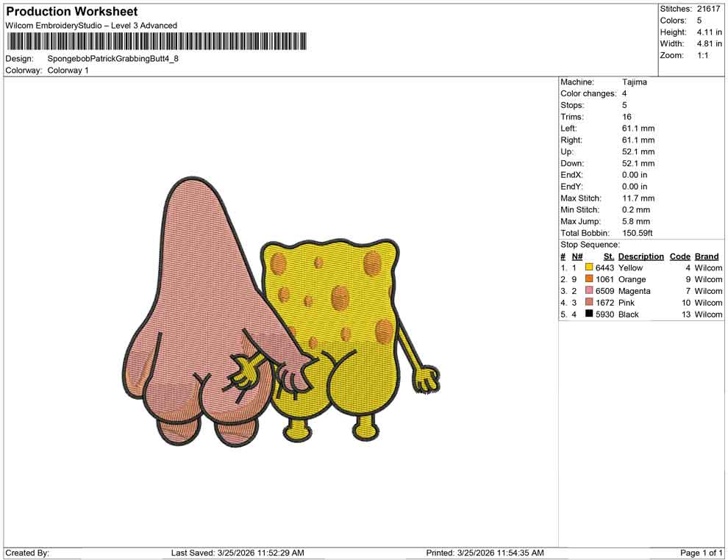Click the 'Production Worksheet' title
This screenshot has height=560, width=728.
coord(71,11)
